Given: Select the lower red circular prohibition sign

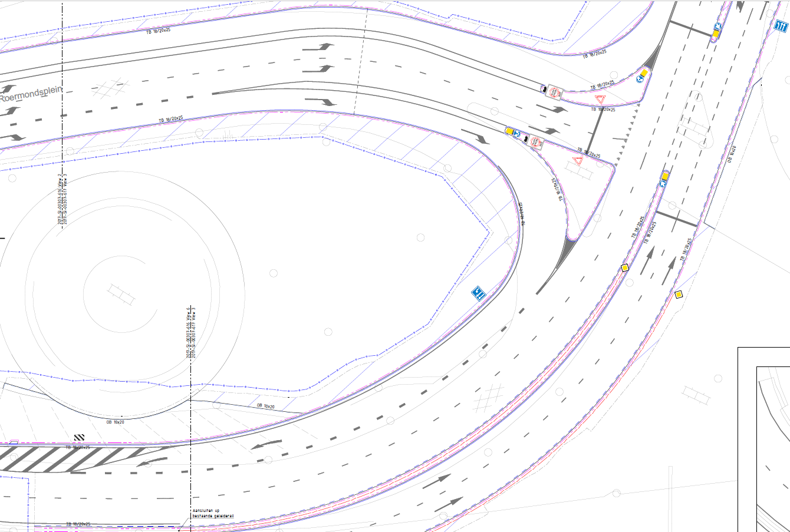Looking at the screenshot, I should [x=535, y=141].
